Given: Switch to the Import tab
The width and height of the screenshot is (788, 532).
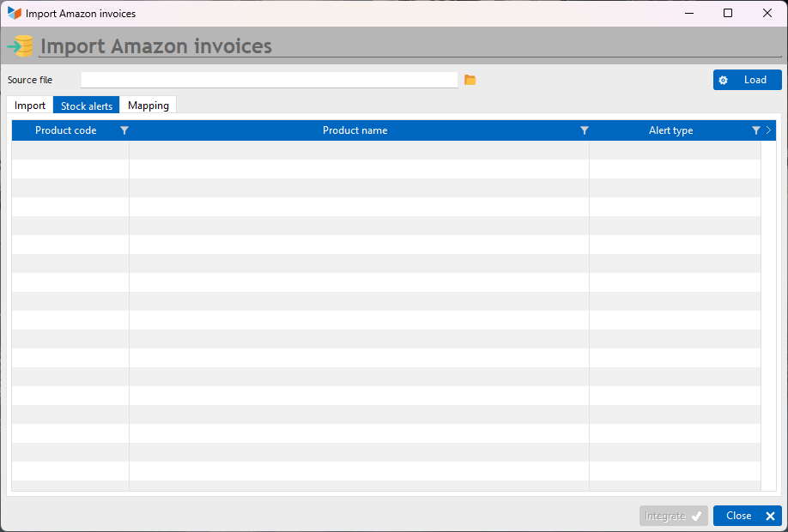Looking at the screenshot, I should [x=30, y=106].
